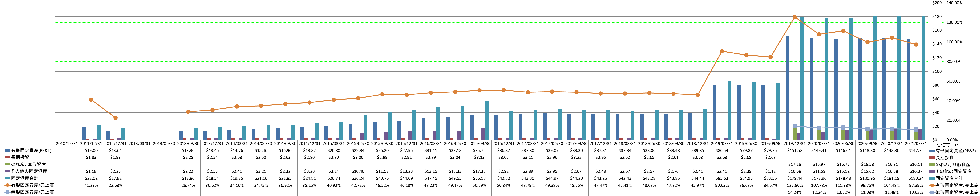980x196 pixels.
Task: Click the '50.84%' ratio cell
Action: (504, 185)
